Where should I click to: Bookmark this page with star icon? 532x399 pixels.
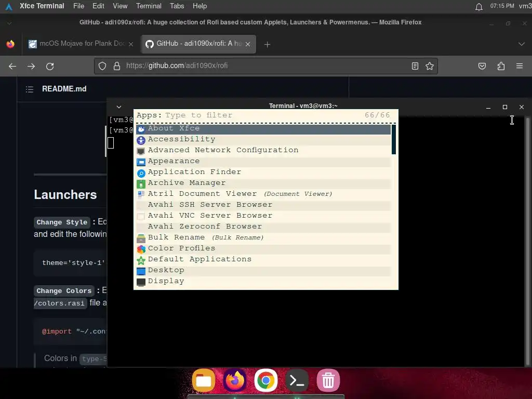tap(430, 66)
